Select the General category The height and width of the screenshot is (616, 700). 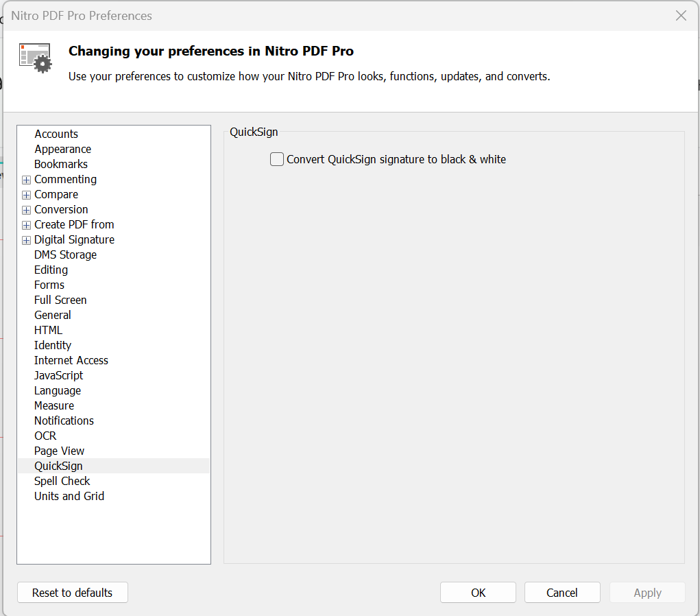pyautogui.click(x=53, y=316)
